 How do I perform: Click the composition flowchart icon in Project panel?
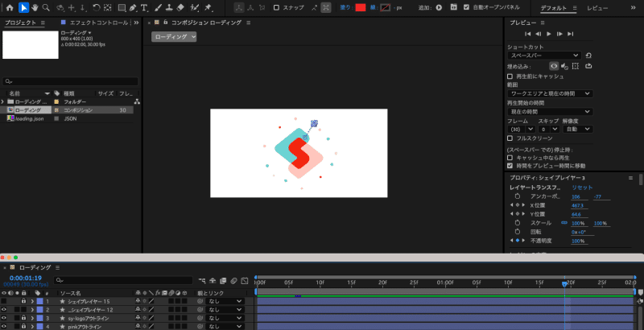(137, 101)
